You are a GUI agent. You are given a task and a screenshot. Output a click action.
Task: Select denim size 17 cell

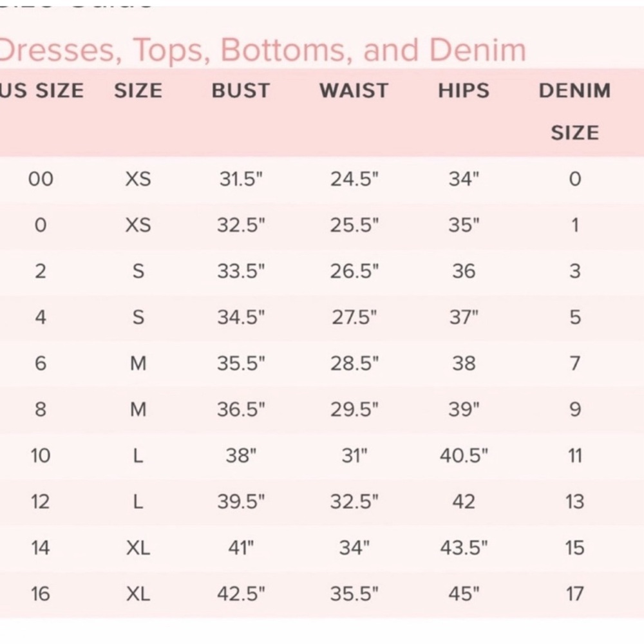(x=574, y=594)
